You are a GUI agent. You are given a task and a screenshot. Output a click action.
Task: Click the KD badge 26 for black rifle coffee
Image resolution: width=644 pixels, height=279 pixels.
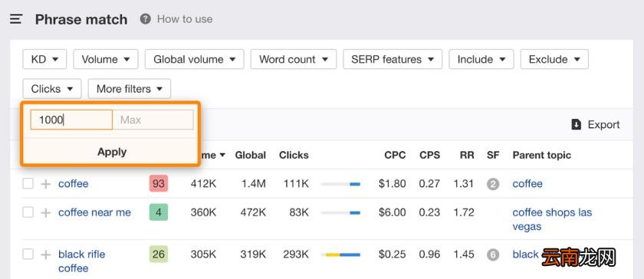point(159,254)
